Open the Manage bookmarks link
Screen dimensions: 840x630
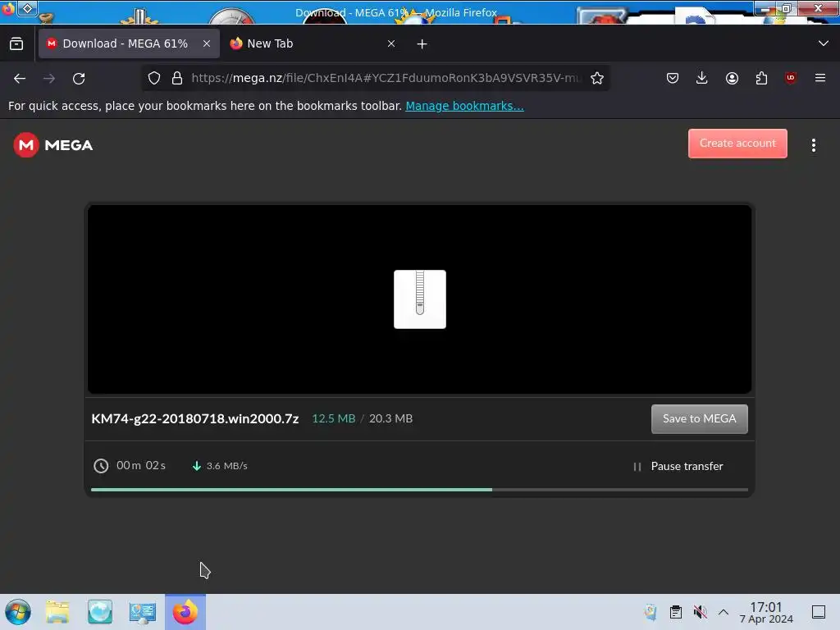(464, 106)
